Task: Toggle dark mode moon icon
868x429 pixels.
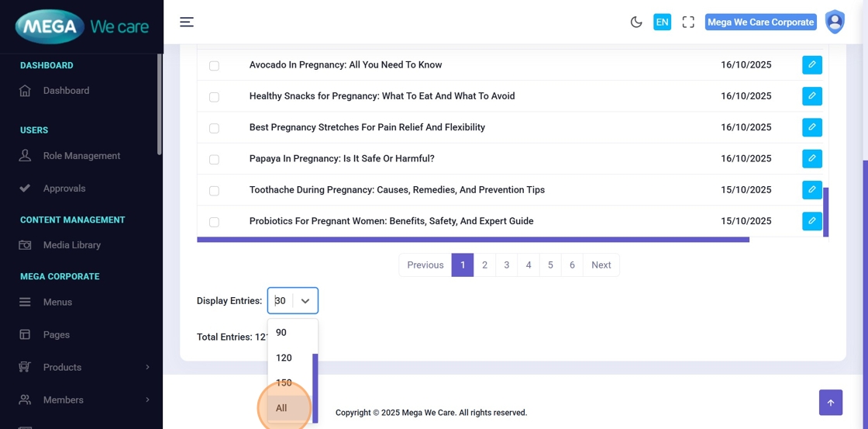Action: (x=636, y=22)
